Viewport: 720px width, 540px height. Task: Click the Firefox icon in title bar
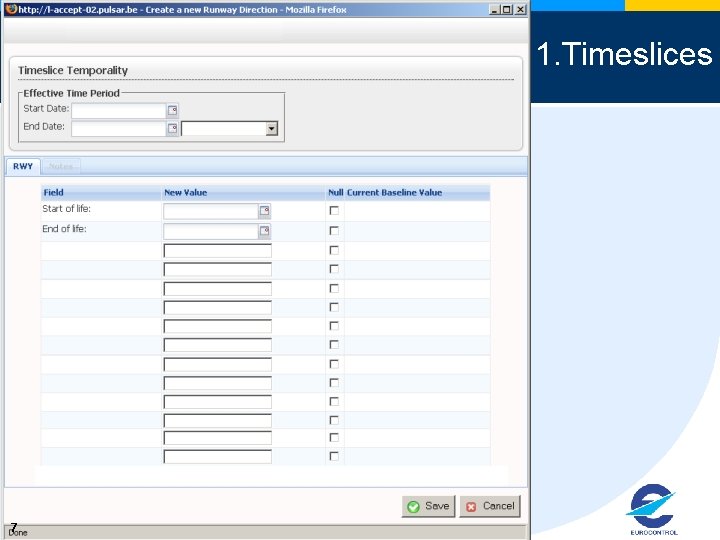point(11,9)
